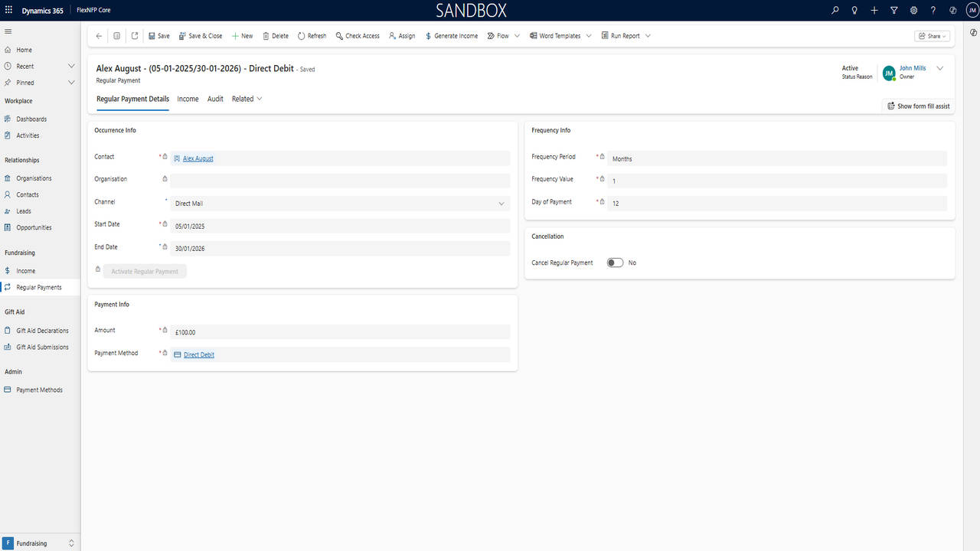Open global search in the top bar

tap(835, 10)
